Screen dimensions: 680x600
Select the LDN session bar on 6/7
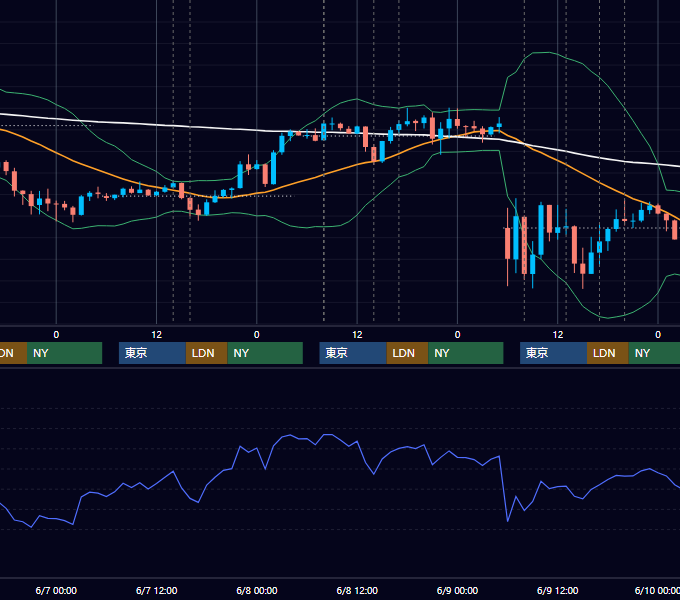coord(206,353)
